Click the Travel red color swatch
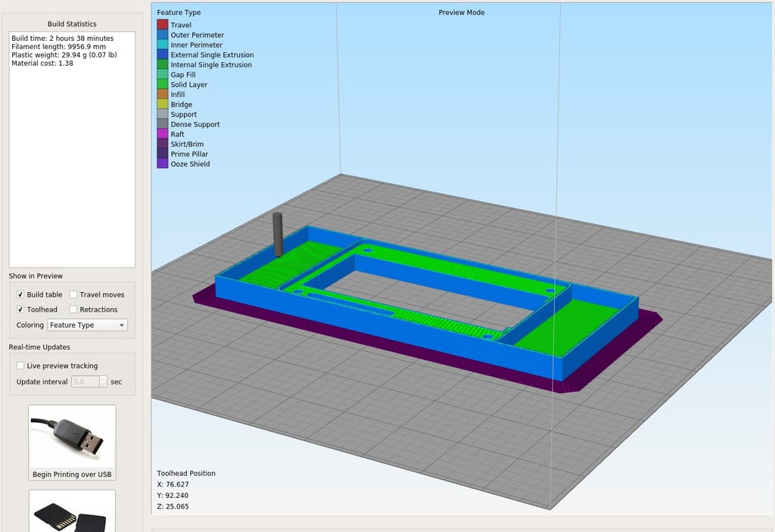 pos(161,25)
